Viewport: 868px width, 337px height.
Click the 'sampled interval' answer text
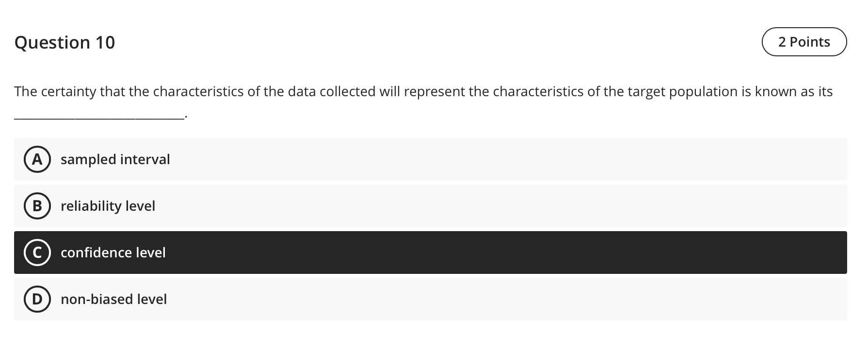coord(115,159)
